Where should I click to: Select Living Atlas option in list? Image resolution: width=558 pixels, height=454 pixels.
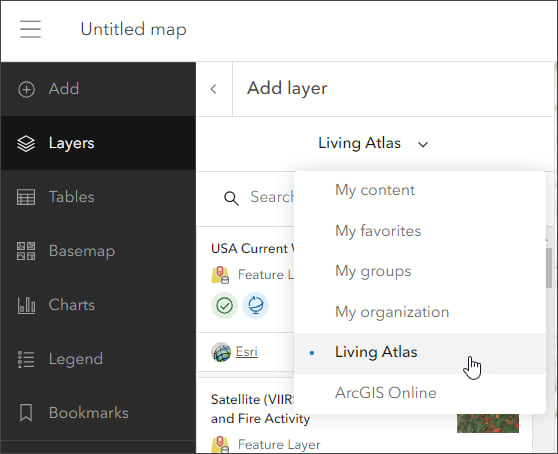pos(420,353)
